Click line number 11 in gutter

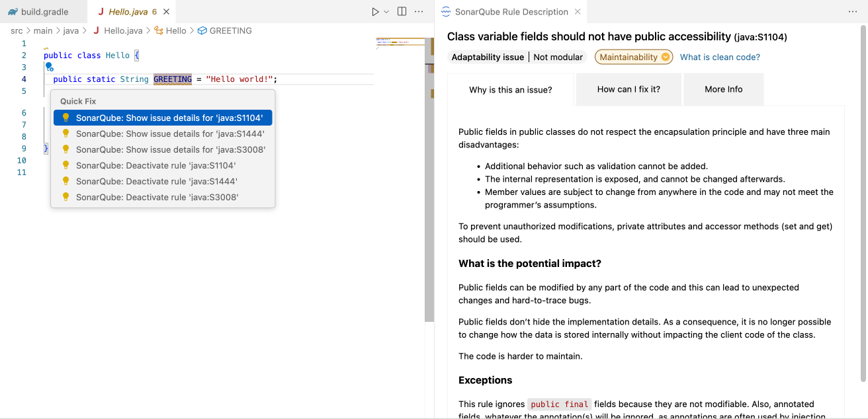pos(22,172)
